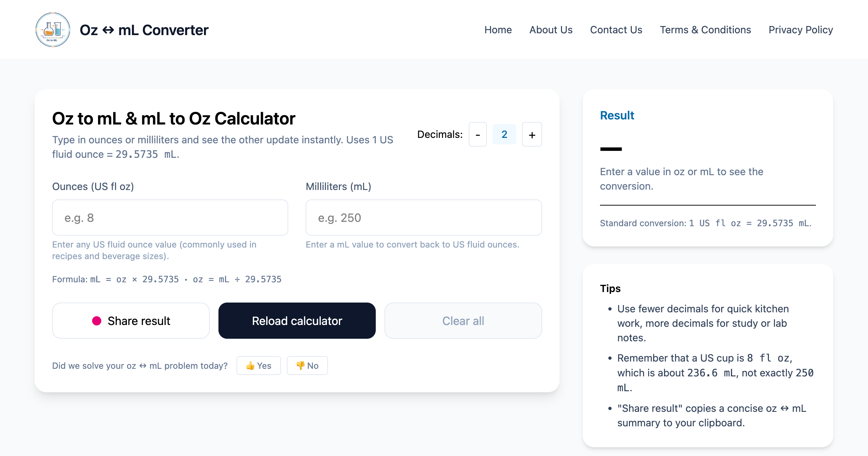Click the Oz to mL beaker logo icon
868x456 pixels.
[x=53, y=30]
